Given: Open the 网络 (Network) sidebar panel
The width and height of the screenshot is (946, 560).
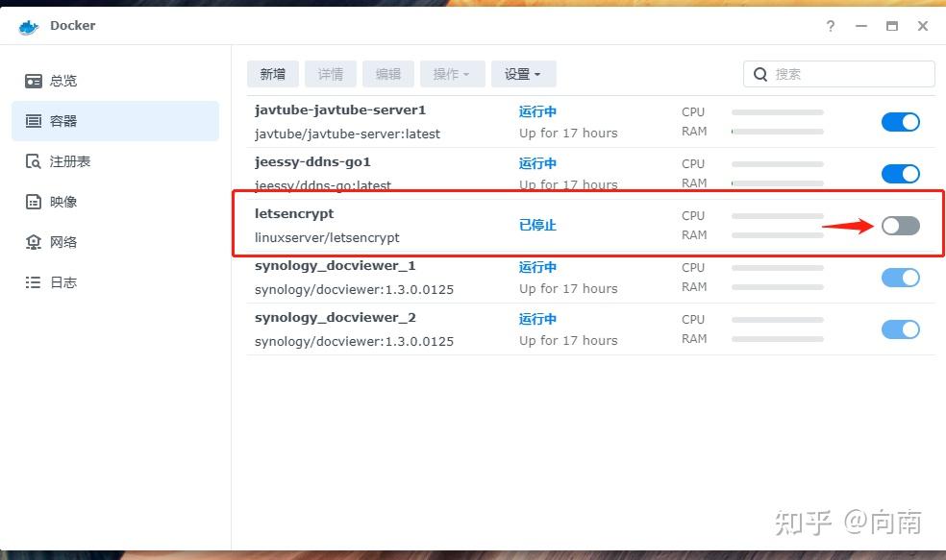Looking at the screenshot, I should point(62,242).
